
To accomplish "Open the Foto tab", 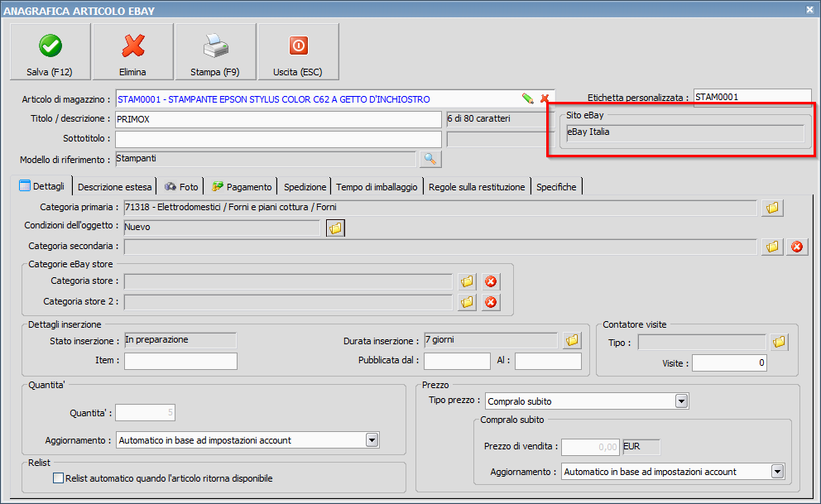I will click(181, 187).
